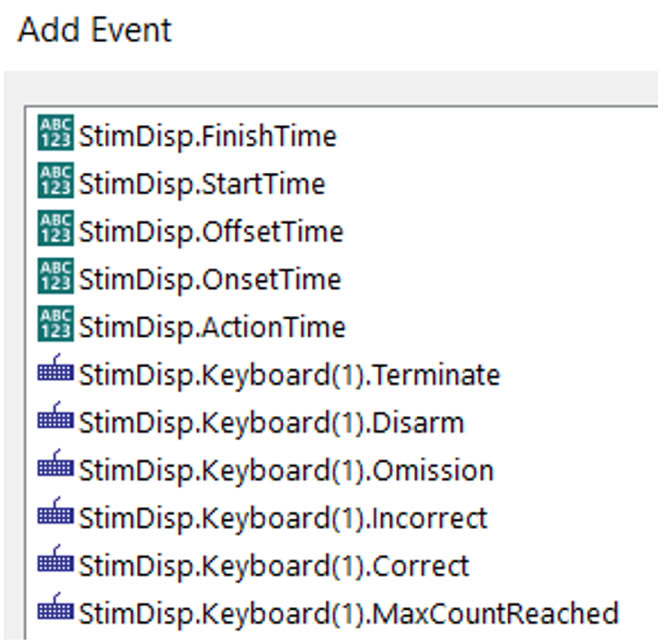Click the ABC123 icon beside StimDisp.FinishTime
Image resolution: width=670 pixels, height=644 pixels.
pos(55,136)
